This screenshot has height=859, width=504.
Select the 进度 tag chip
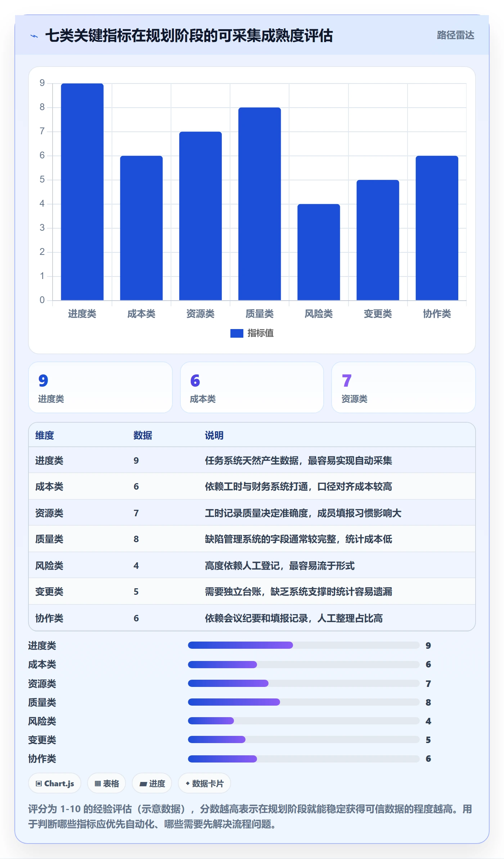click(152, 783)
